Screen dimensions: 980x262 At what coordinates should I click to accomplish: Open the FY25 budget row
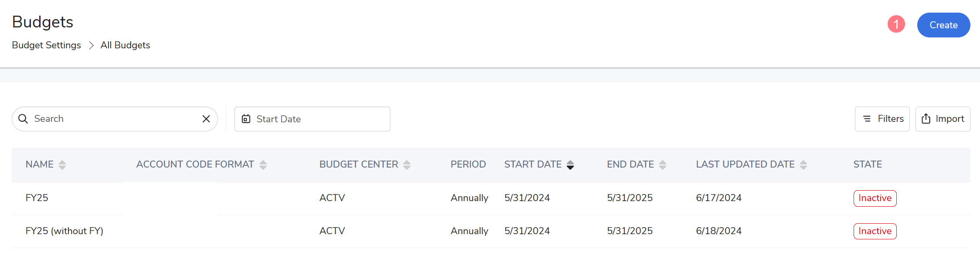click(x=491, y=198)
